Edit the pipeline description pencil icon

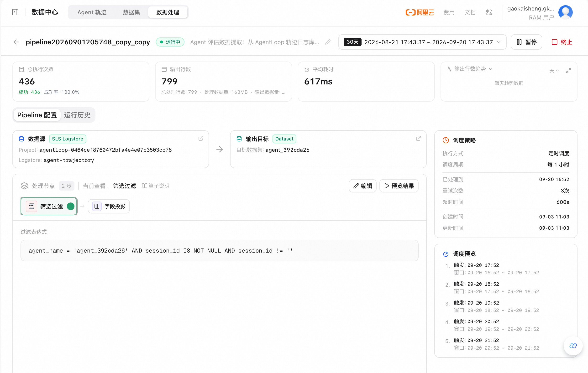point(328,42)
